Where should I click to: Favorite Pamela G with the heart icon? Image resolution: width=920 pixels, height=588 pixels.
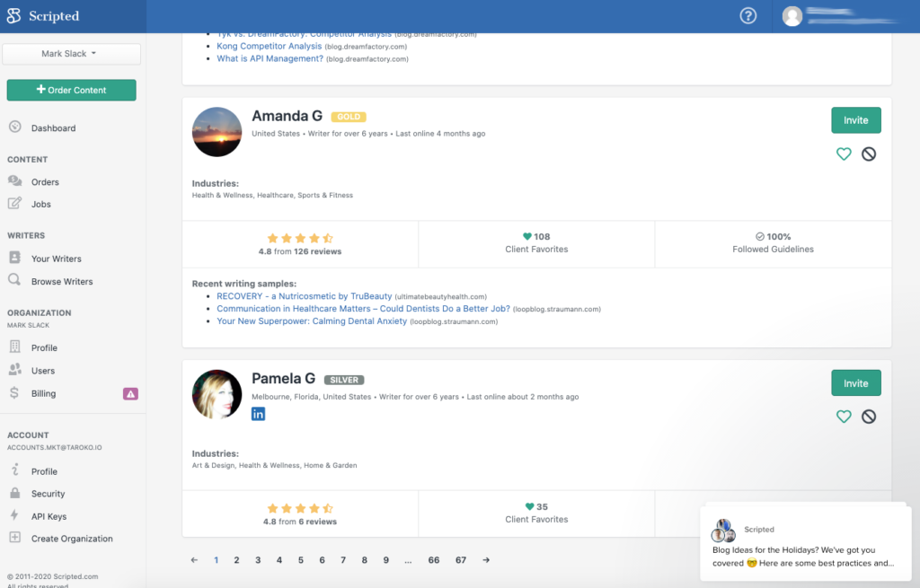click(x=843, y=417)
